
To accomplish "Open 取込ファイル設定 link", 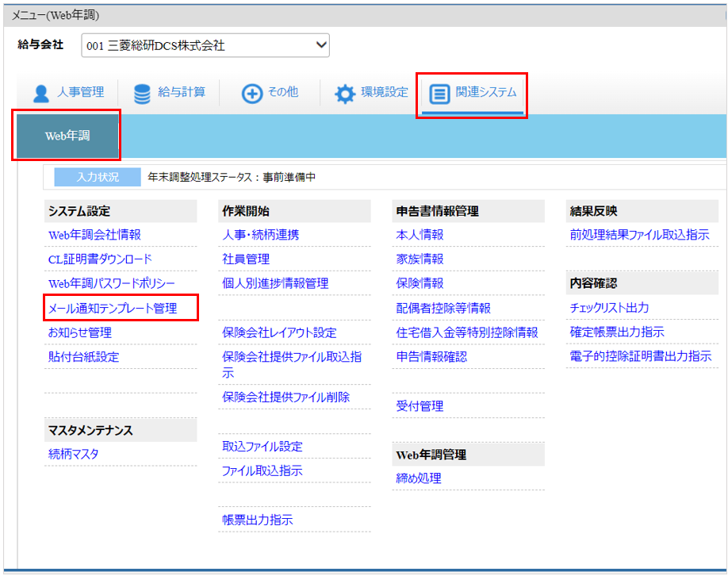I will click(x=262, y=446).
